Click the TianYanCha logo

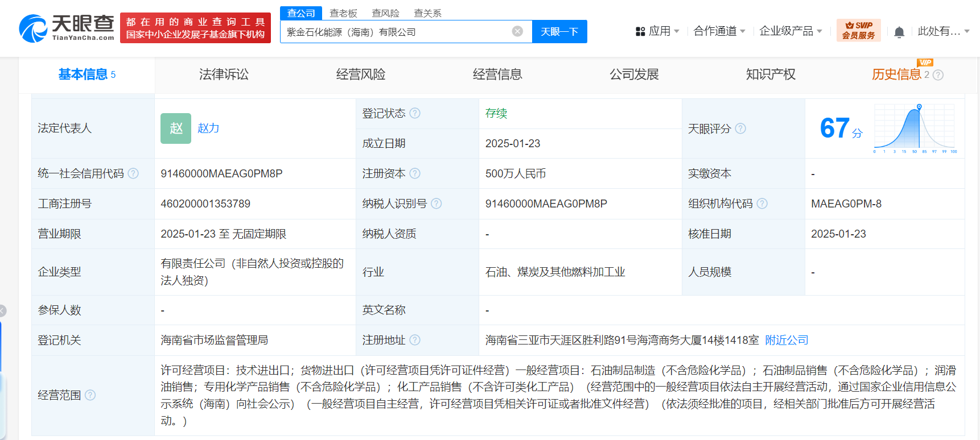(67, 28)
